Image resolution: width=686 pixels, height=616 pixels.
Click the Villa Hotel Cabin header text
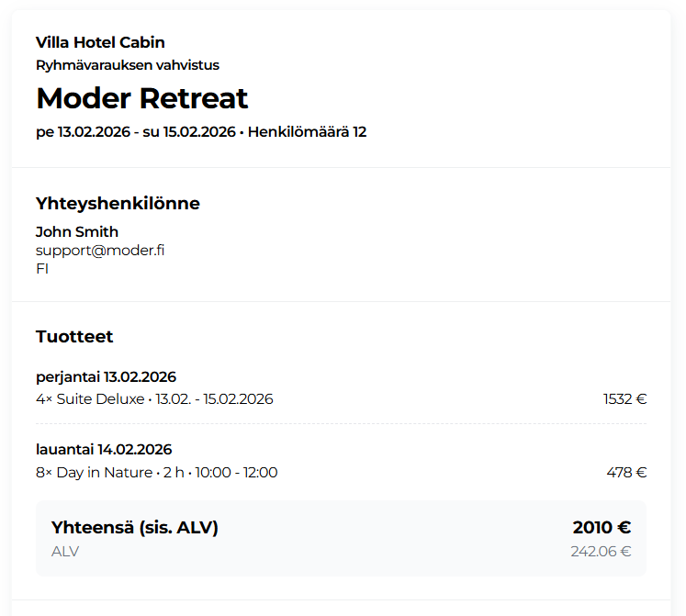(100, 42)
